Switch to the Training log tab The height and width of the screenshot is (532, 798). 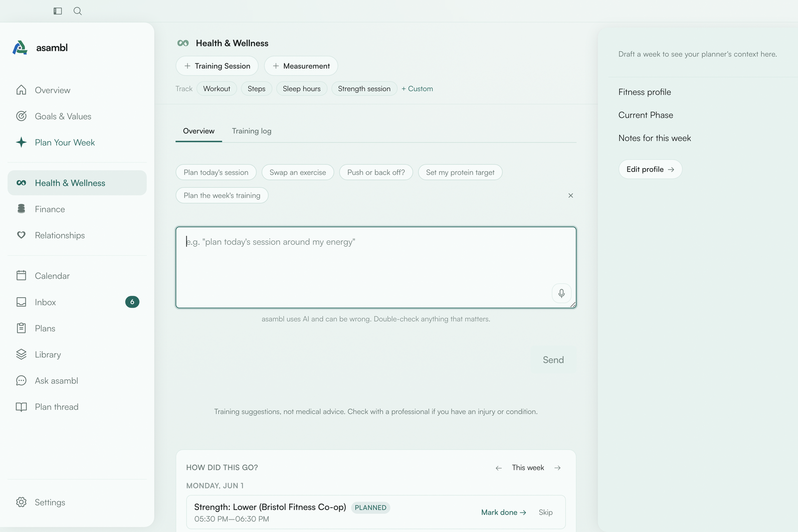click(252, 131)
